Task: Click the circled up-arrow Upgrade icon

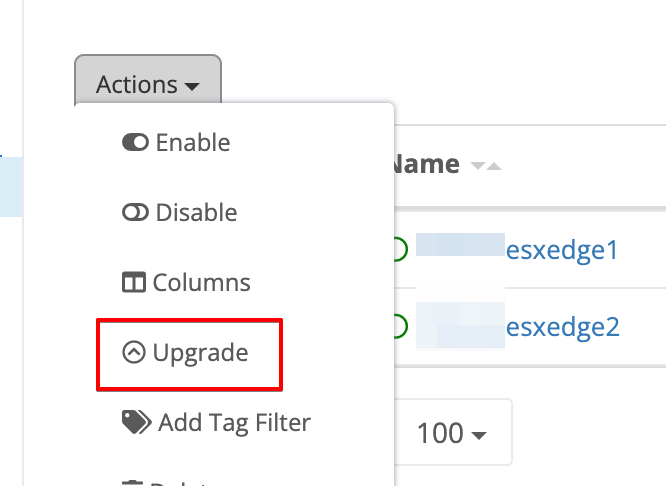Action: click(133, 352)
